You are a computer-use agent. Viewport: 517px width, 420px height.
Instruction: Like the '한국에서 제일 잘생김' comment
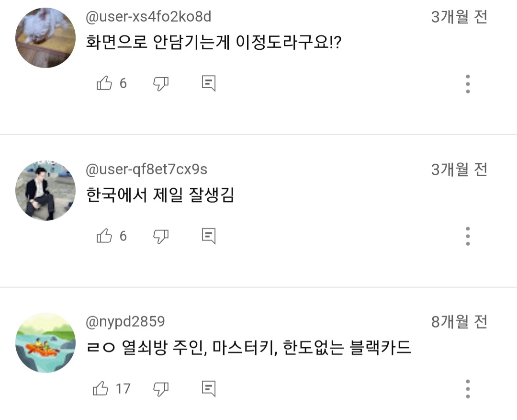tap(102, 235)
